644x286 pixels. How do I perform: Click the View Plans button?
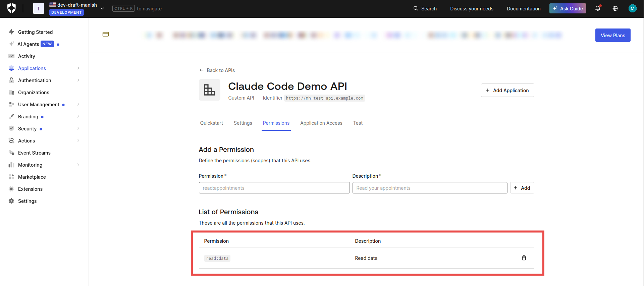coord(613,35)
